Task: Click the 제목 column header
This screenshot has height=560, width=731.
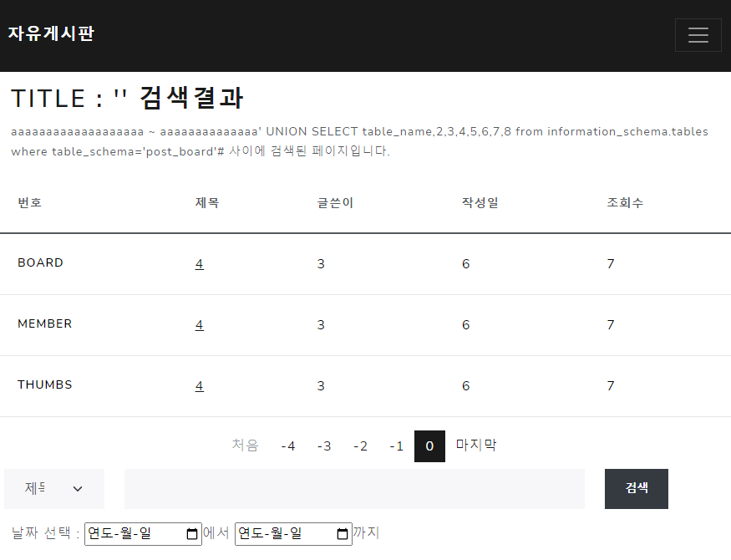Action: click(x=207, y=202)
